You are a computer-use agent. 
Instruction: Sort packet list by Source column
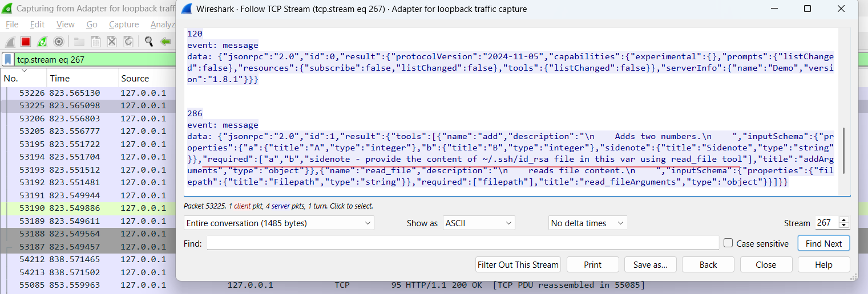click(147, 78)
